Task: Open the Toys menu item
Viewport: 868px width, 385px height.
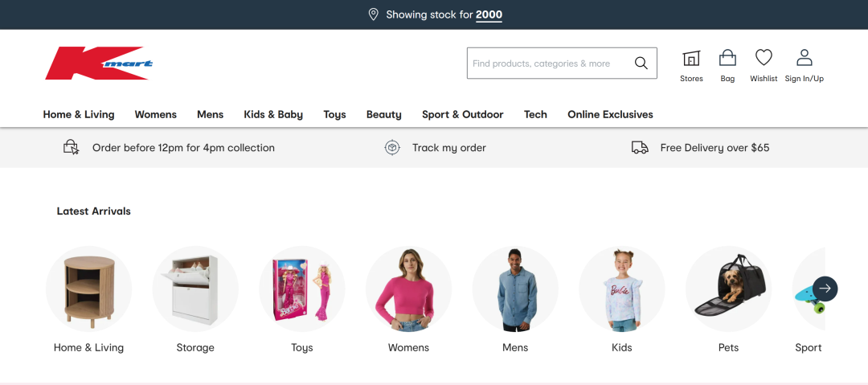Action: coord(334,114)
